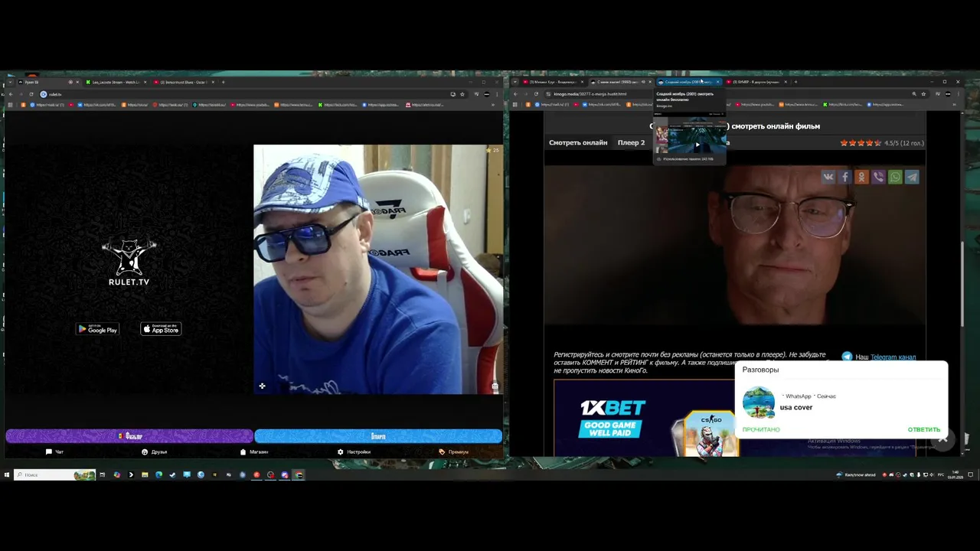Click the blue Вперёд next button
The image size is (980, 551).
pos(378,436)
